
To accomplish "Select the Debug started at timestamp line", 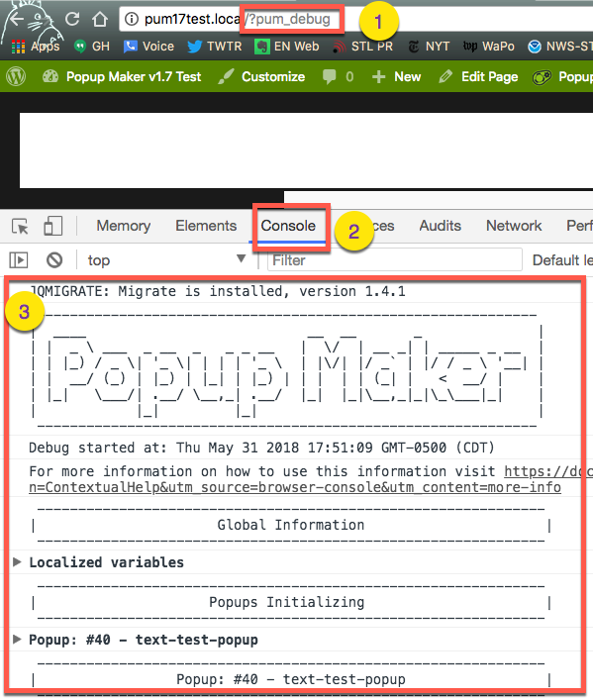I will (261, 448).
